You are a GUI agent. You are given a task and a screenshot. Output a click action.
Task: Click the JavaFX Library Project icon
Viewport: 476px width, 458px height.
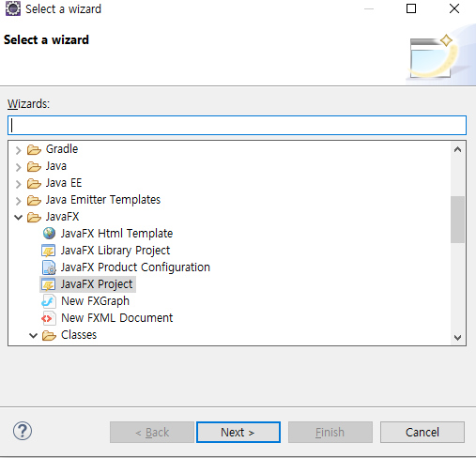click(x=49, y=251)
